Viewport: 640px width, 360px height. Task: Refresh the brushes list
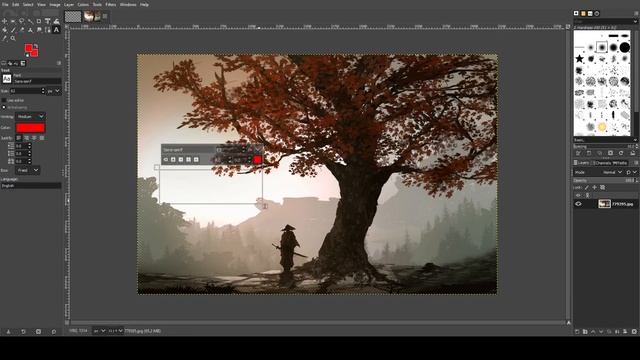(x=621, y=153)
